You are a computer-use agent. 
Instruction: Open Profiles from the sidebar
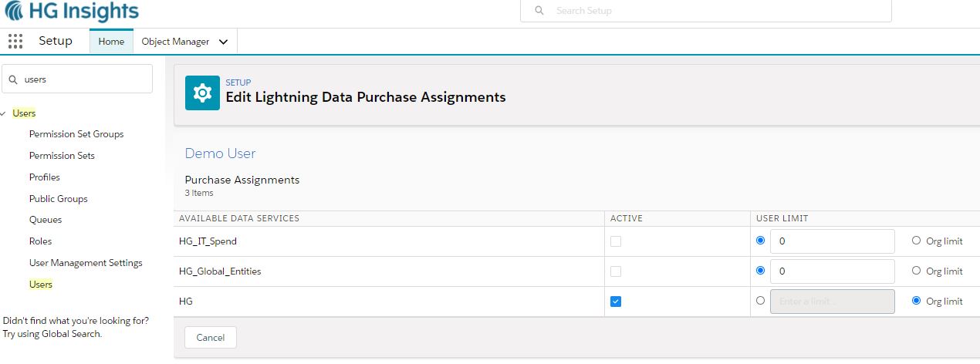click(x=44, y=177)
